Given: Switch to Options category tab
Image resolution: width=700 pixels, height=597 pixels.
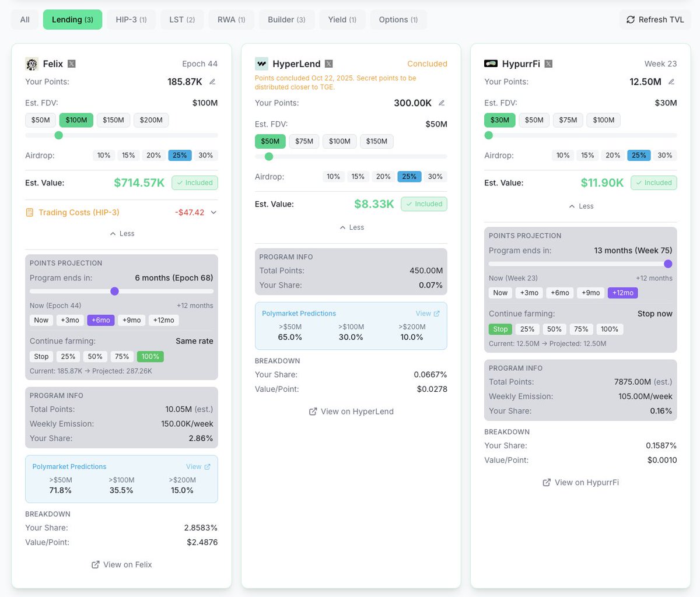Looking at the screenshot, I should (398, 19).
